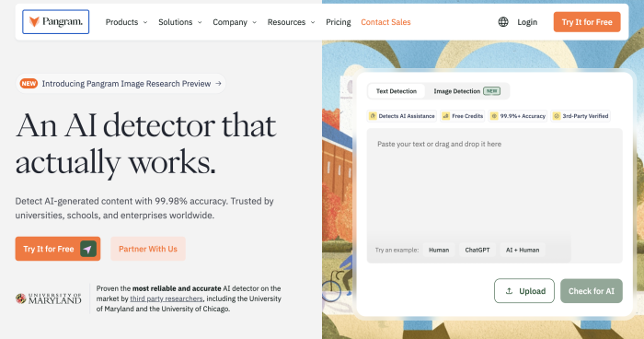
Task: Click the Contact Sales link
Action: 385,22
